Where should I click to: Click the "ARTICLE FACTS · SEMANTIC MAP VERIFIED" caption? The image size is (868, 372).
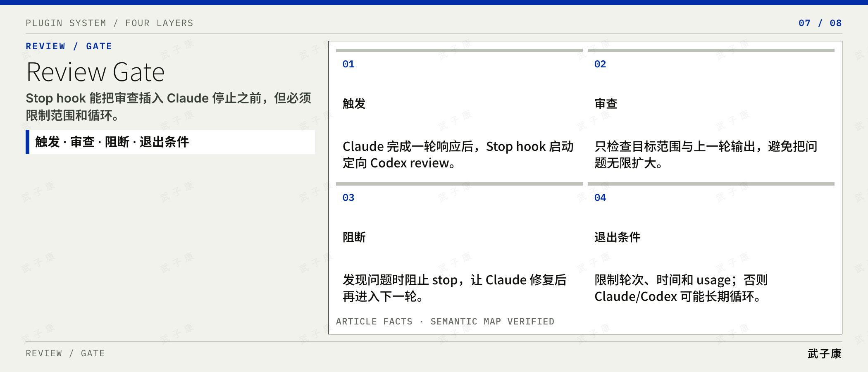point(445,322)
